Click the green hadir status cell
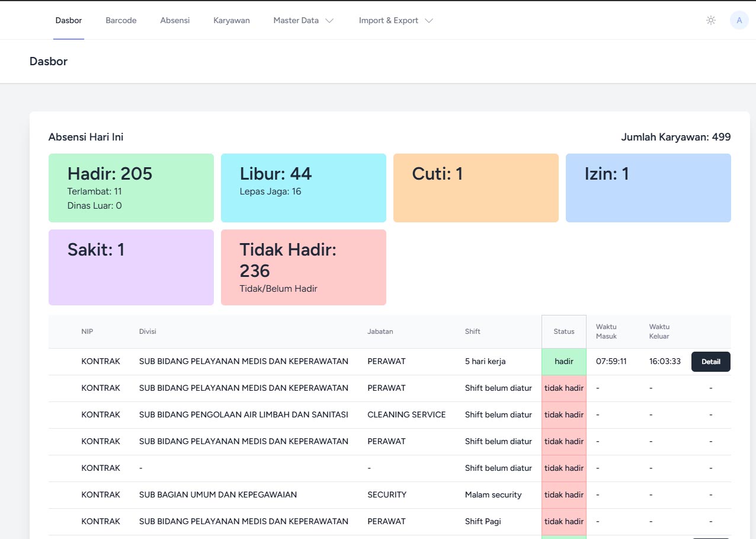Image resolution: width=756 pixels, height=539 pixels. coord(563,362)
